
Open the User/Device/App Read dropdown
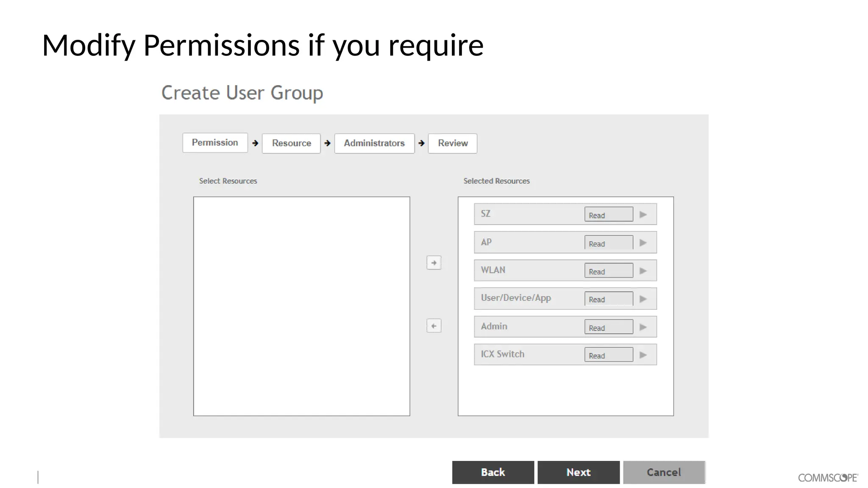[609, 299]
